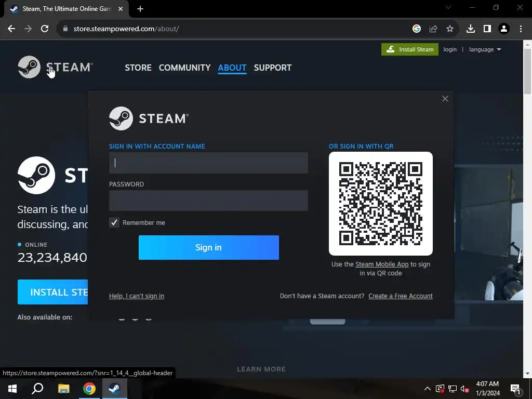Open the Steam Mobile App link
This screenshot has height=399, width=532.
coord(382,264)
